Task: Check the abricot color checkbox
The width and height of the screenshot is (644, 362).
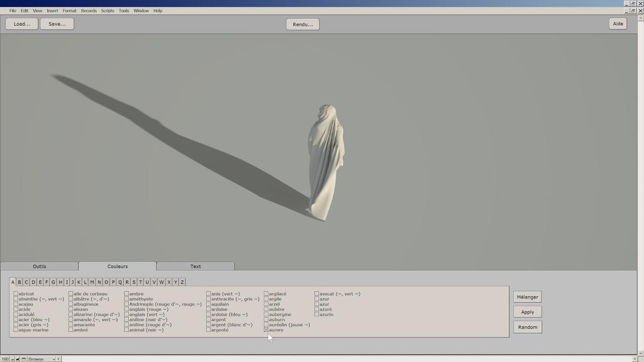Action: 16,294
